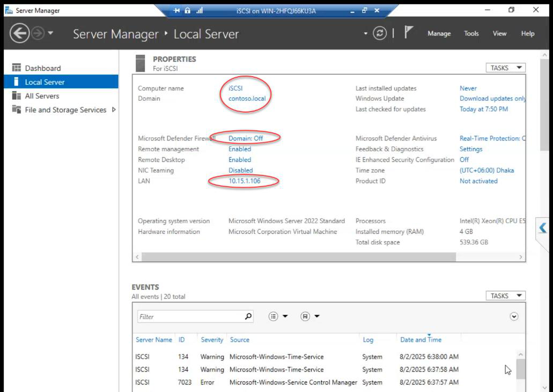Screen dimensions: 553x392
Task: Open navigation history dropdown beside forward arrow
Action: coord(50,33)
